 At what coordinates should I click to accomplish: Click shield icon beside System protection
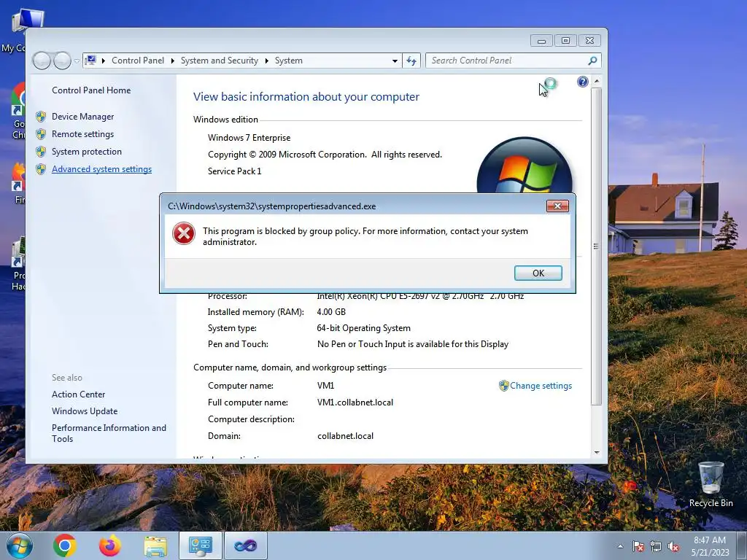point(41,152)
